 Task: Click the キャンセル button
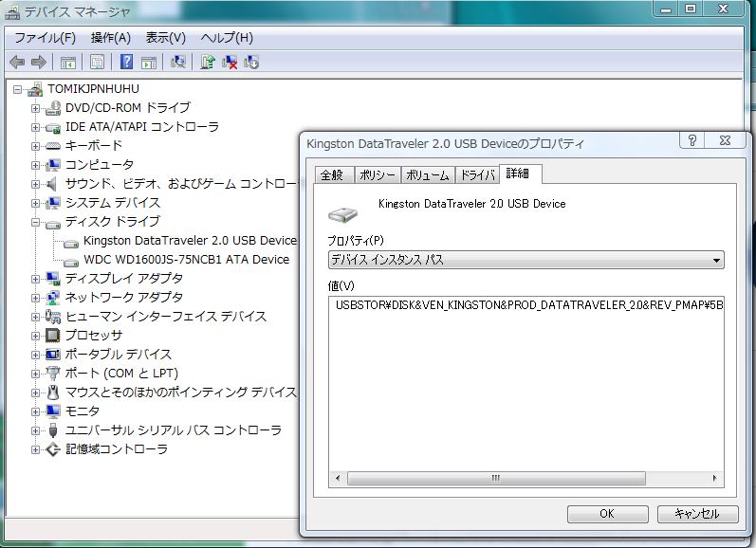(x=697, y=514)
